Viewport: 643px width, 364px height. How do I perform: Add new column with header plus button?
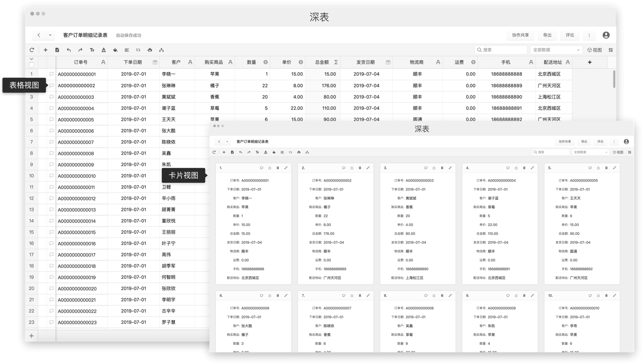point(590,62)
